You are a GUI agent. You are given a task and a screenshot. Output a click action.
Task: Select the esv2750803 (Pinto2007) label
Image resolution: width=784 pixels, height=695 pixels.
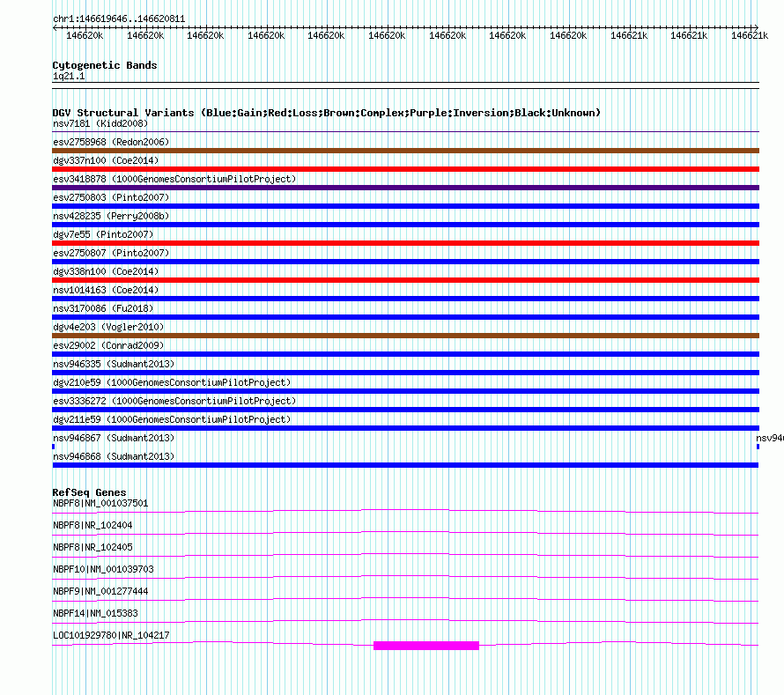pos(111,197)
